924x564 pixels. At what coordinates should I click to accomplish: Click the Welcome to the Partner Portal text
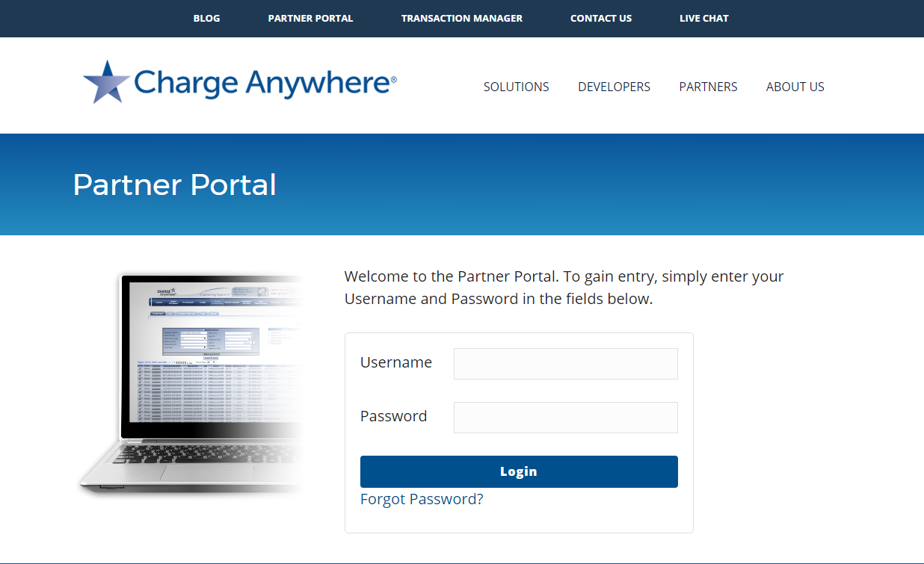pyautogui.click(x=564, y=288)
